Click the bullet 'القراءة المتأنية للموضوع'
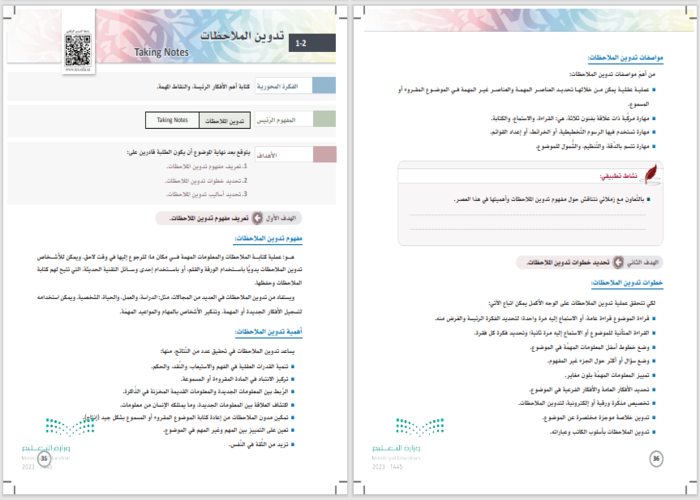 tap(565, 333)
